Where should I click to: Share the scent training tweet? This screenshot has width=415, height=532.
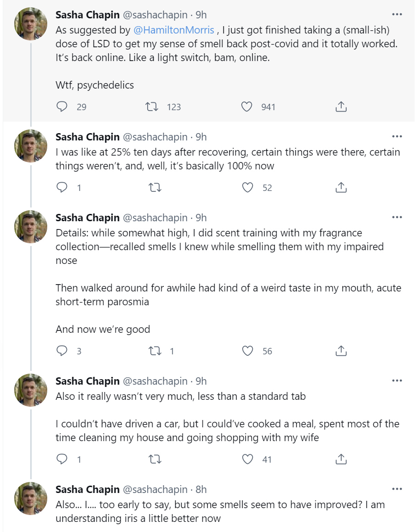[340, 351]
